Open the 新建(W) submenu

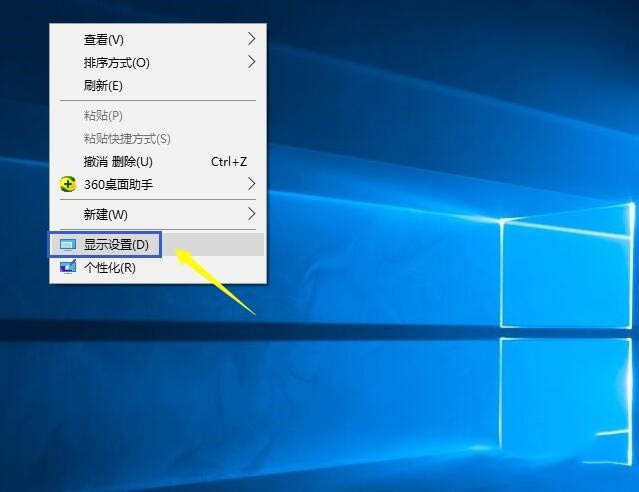coord(158,214)
